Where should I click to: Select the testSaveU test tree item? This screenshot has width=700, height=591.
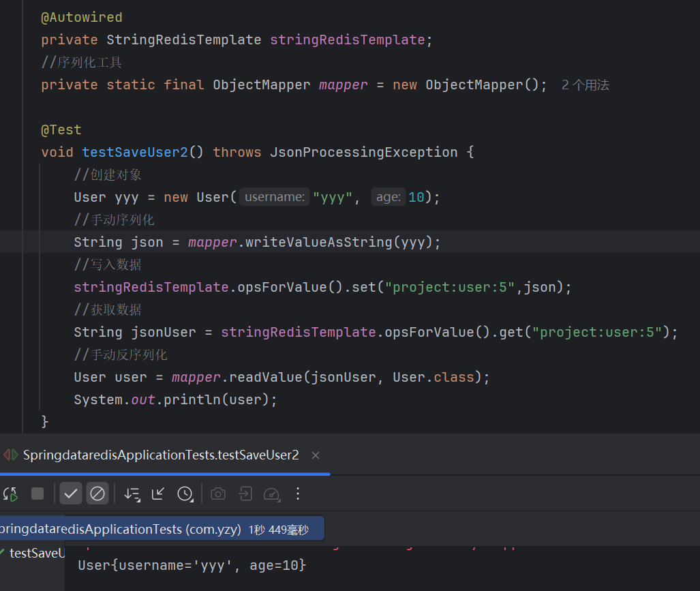coord(32,553)
